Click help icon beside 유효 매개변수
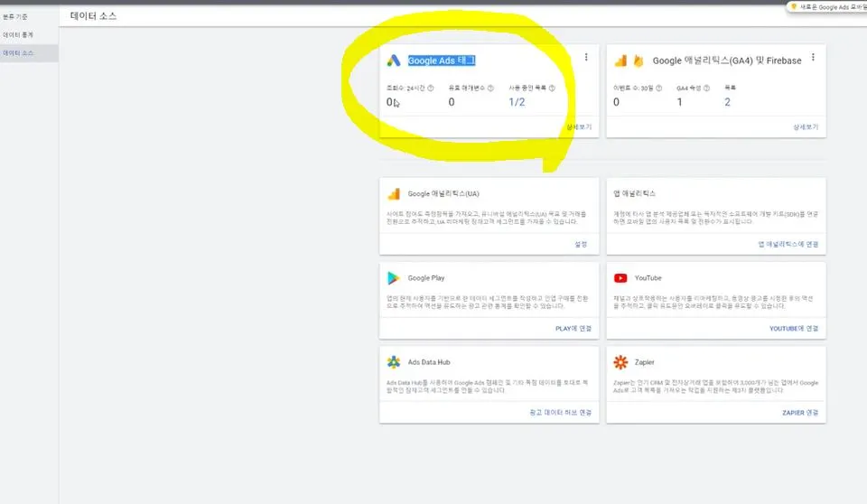The width and height of the screenshot is (867, 504). (x=490, y=88)
